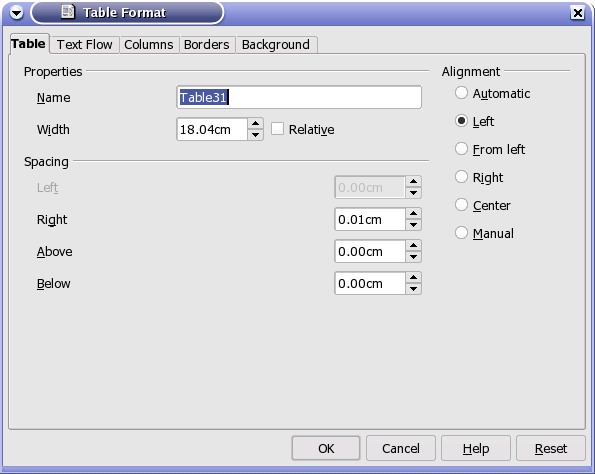The width and height of the screenshot is (595, 474).
Task: Open Help for this dialog
Action: (476, 448)
